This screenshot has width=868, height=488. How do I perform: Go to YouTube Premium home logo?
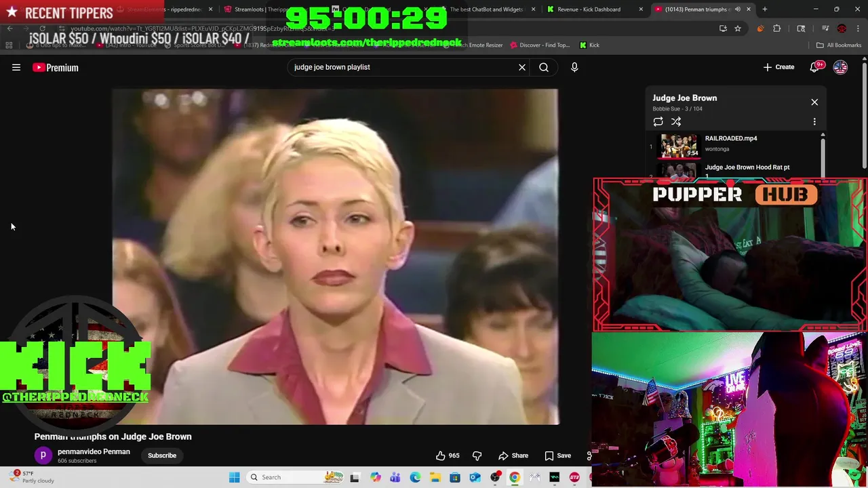click(x=56, y=67)
